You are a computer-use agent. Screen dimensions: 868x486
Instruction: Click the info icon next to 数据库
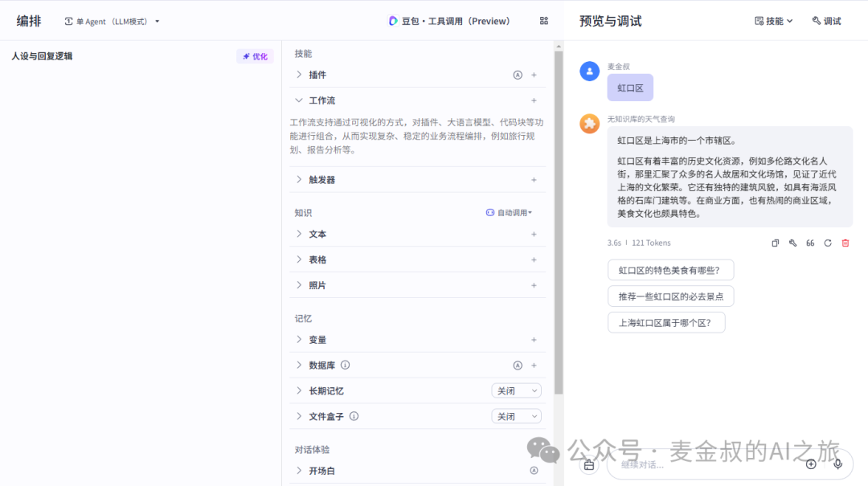click(x=345, y=366)
